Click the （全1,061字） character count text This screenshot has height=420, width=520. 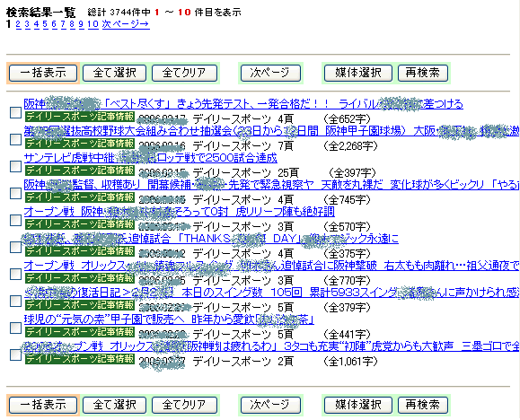pyautogui.click(x=350, y=362)
